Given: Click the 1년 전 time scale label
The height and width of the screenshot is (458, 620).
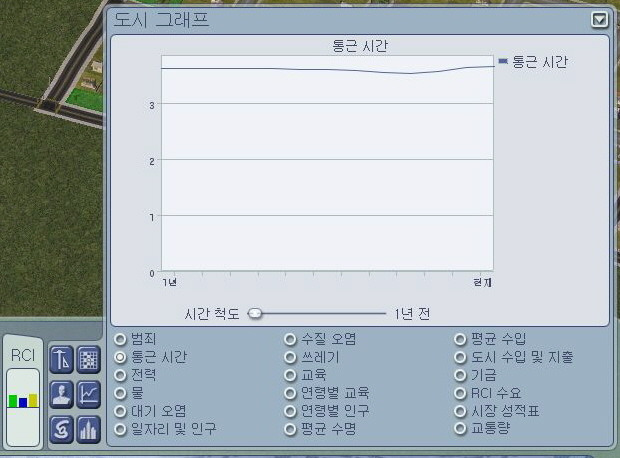Looking at the screenshot, I should [412, 314].
